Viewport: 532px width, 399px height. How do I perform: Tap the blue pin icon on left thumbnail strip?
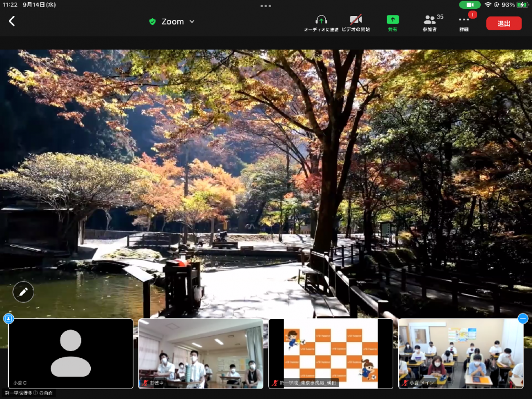click(x=8, y=319)
